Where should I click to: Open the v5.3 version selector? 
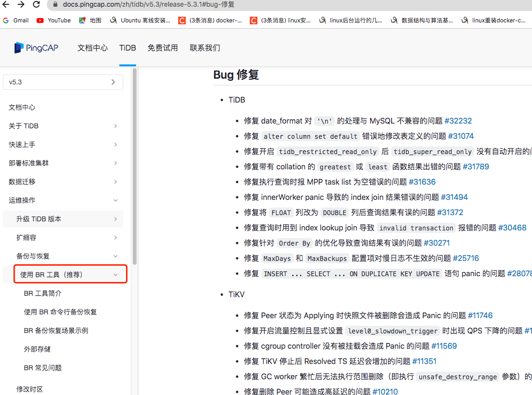point(63,82)
